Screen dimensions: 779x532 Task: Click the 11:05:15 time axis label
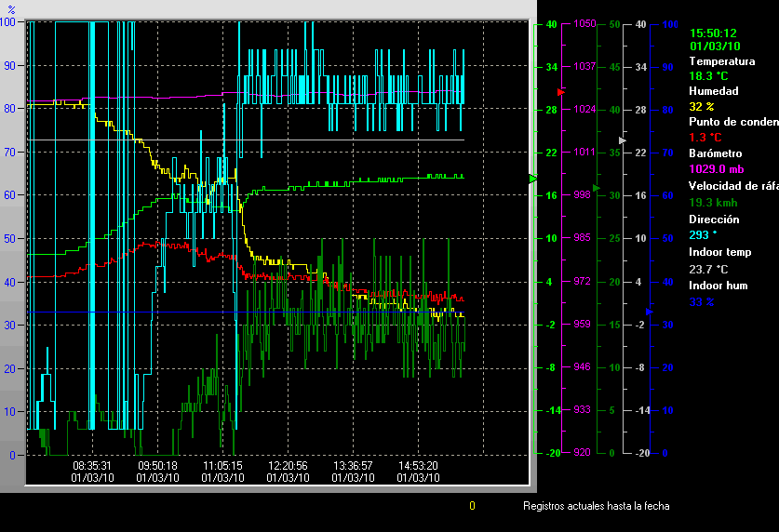(x=222, y=465)
